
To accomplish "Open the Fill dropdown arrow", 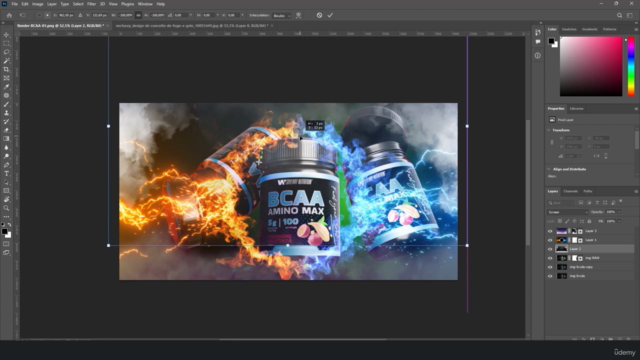I will point(619,221).
